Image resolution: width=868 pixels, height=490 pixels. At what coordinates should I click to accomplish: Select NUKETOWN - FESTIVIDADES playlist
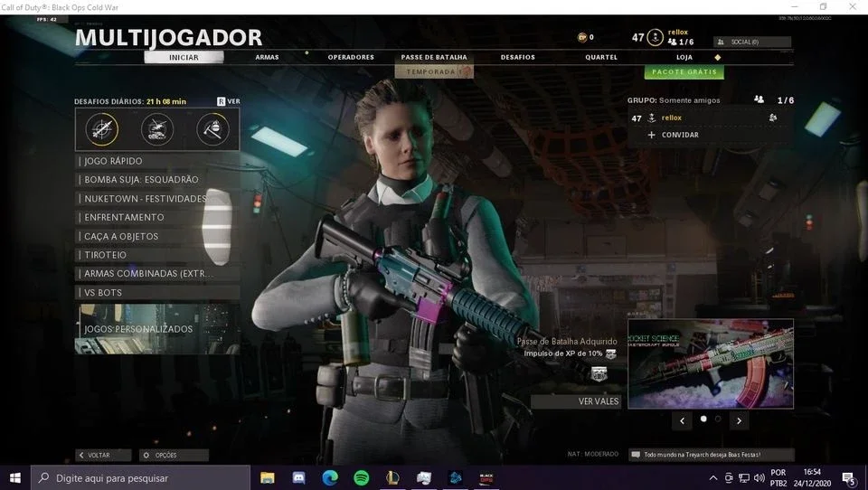coord(157,199)
